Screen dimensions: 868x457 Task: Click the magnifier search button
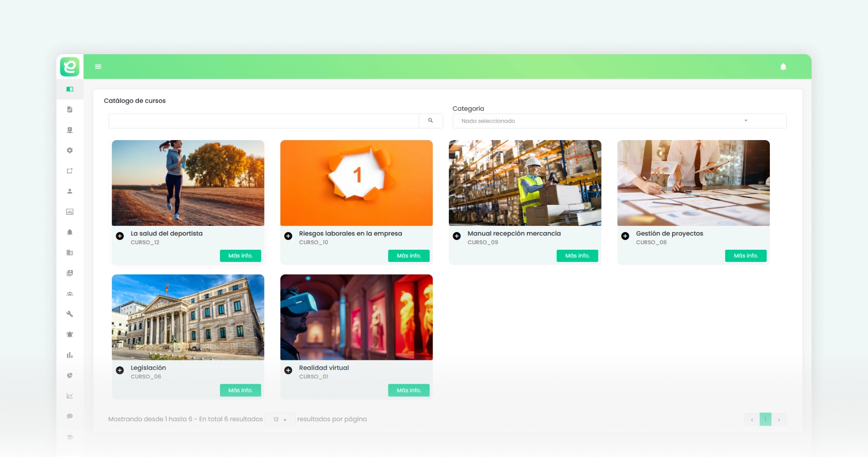click(431, 121)
